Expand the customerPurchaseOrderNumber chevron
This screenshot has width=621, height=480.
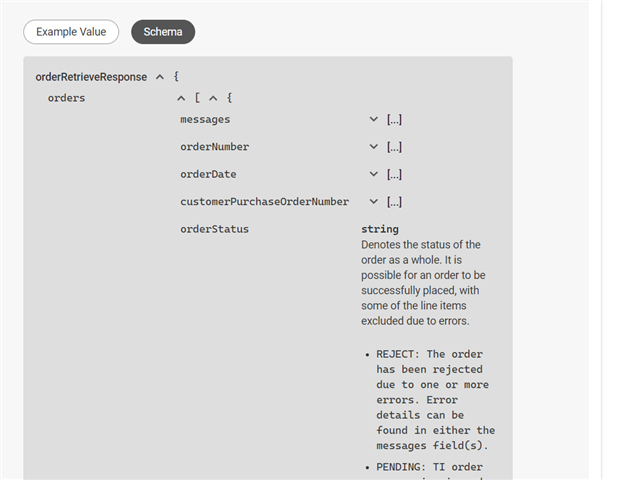pos(374,201)
